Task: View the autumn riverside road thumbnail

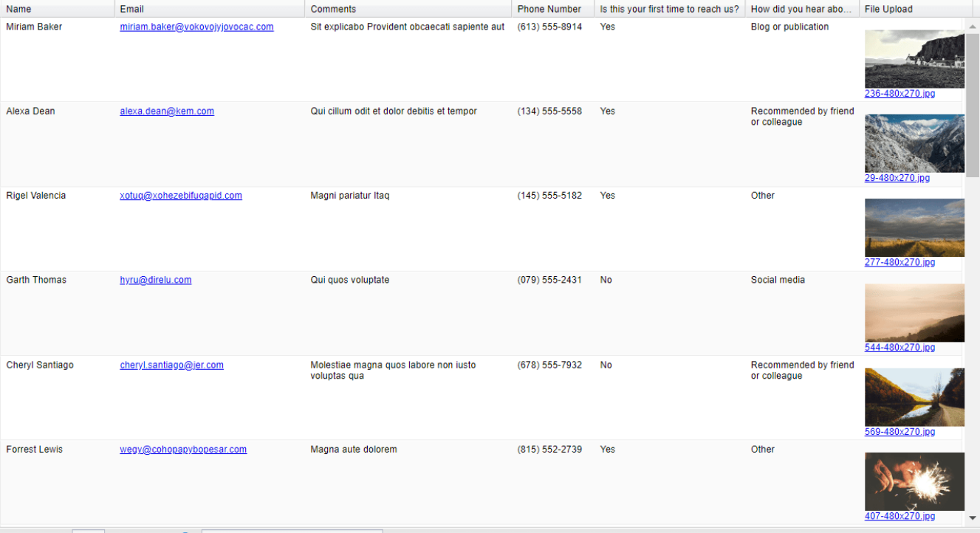Action: 914,397
